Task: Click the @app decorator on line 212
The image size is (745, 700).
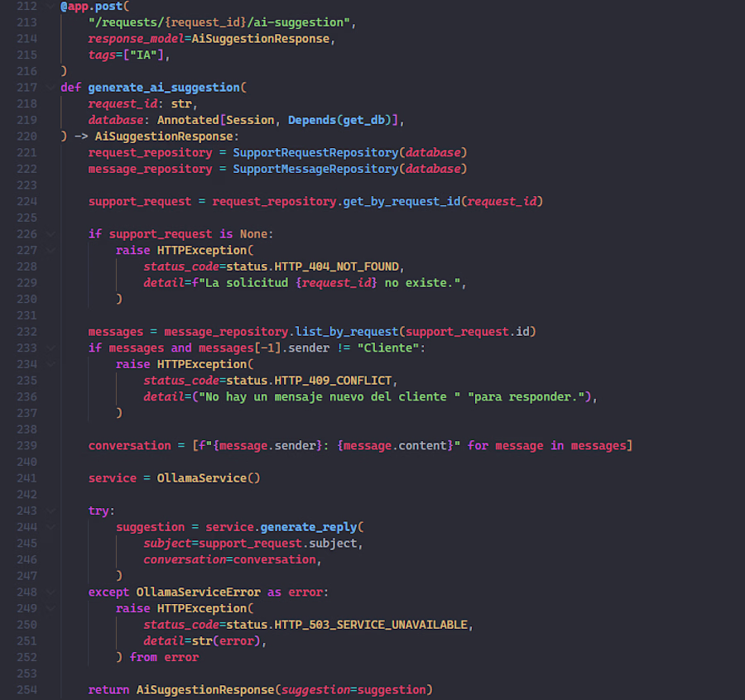Action: point(74,6)
